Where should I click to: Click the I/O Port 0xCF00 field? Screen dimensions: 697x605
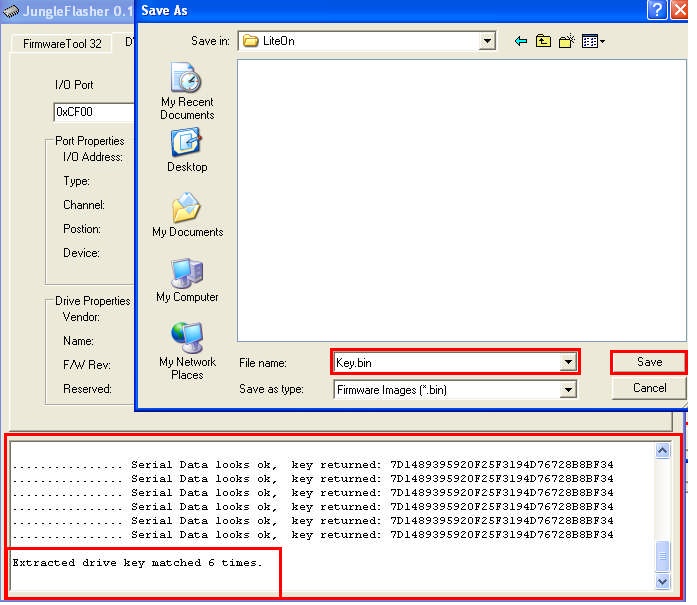94,112
